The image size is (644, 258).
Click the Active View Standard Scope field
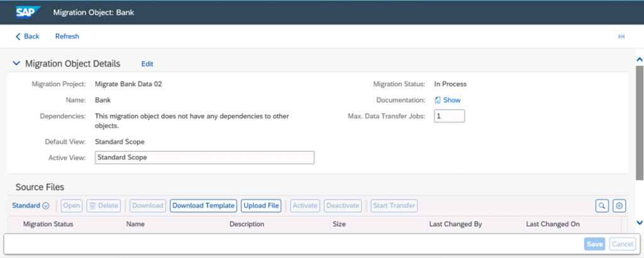tap(204, 158)
